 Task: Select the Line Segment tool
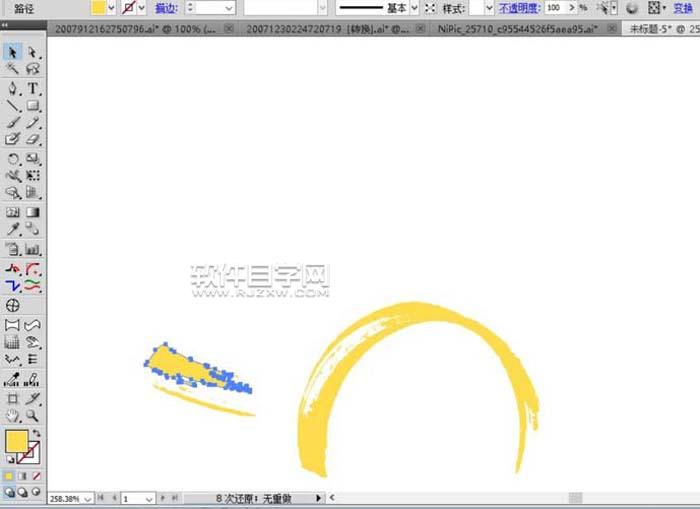12,105
